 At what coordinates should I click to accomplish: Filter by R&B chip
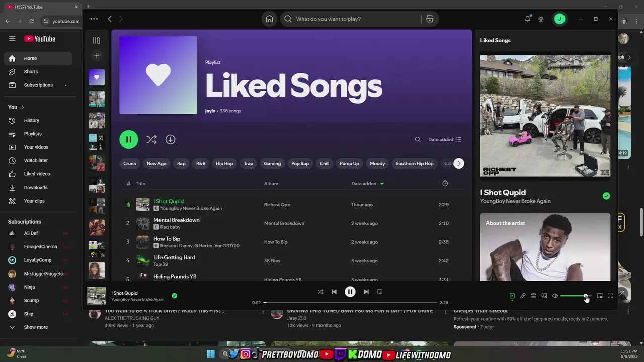(x=201, y=163)
